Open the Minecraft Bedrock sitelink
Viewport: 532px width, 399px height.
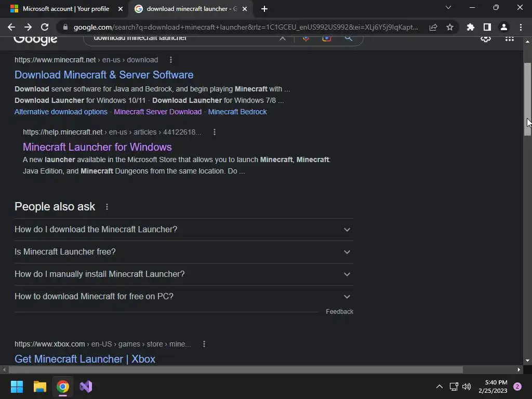(237, 112)
